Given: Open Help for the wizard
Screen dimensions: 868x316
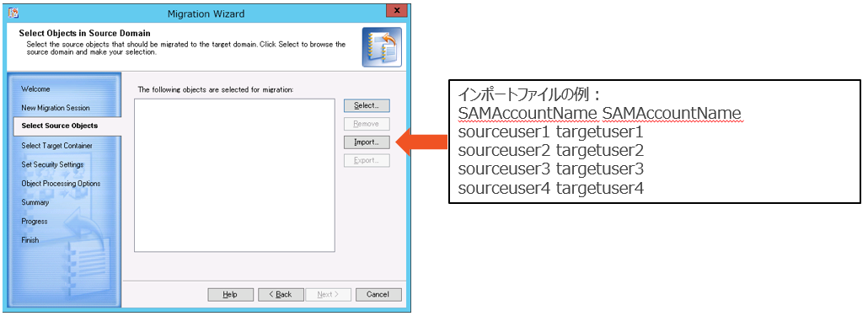Looking at the screenshot, I should [x=230, y=294].
